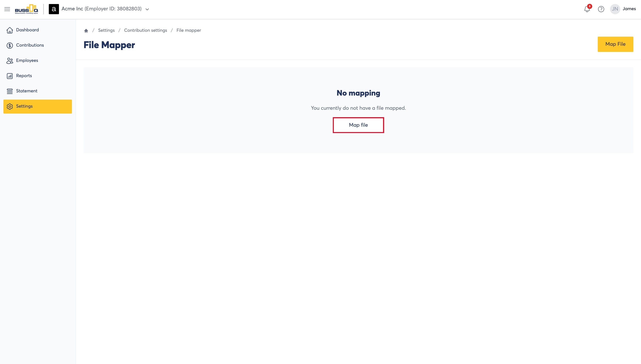
Task: Click the Employees people icon
Action: [x=10, y=61]
